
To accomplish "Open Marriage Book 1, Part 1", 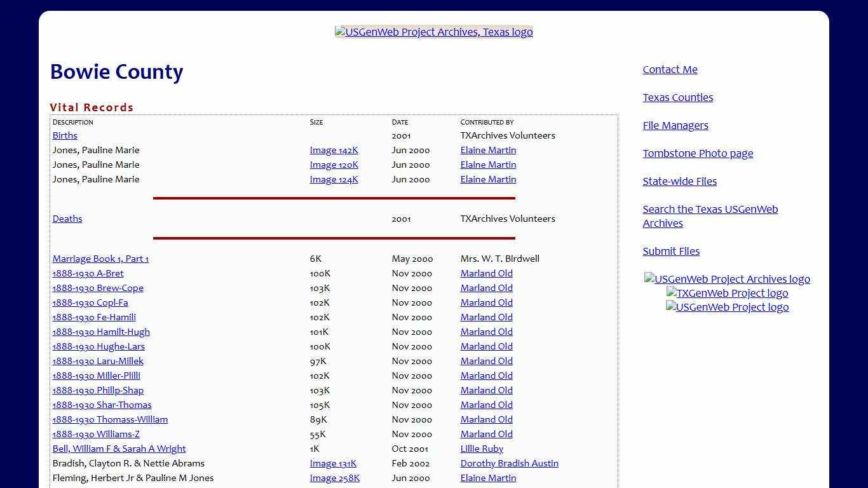I will (100, 259).
